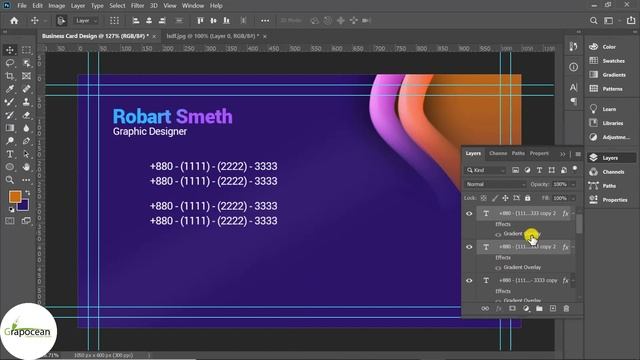Select the Brush tool
The width and height of the screenshot is (640, 360).
10,102
